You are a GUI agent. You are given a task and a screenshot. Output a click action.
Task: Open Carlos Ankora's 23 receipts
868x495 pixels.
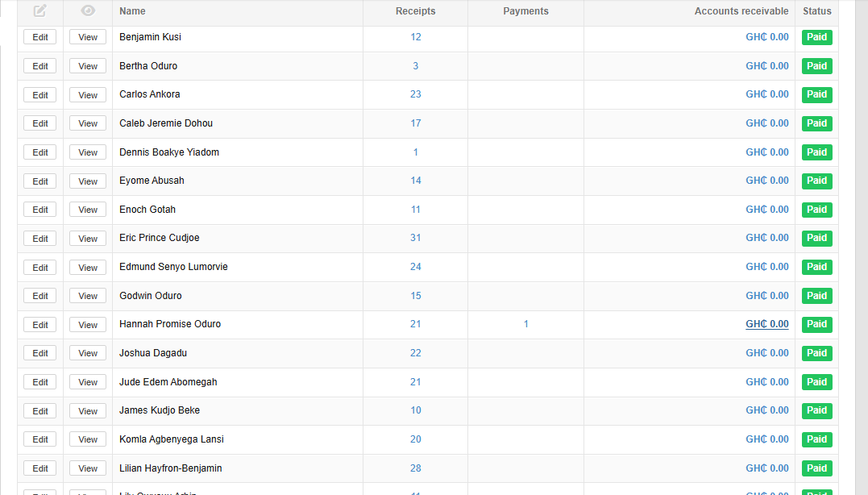[x=416, y=94]
